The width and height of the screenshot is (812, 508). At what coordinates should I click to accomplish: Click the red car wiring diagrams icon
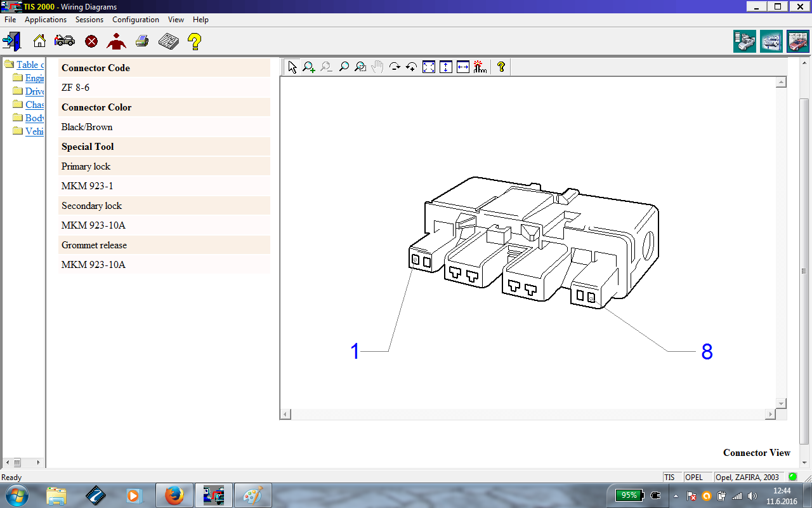tap(797, 42)
